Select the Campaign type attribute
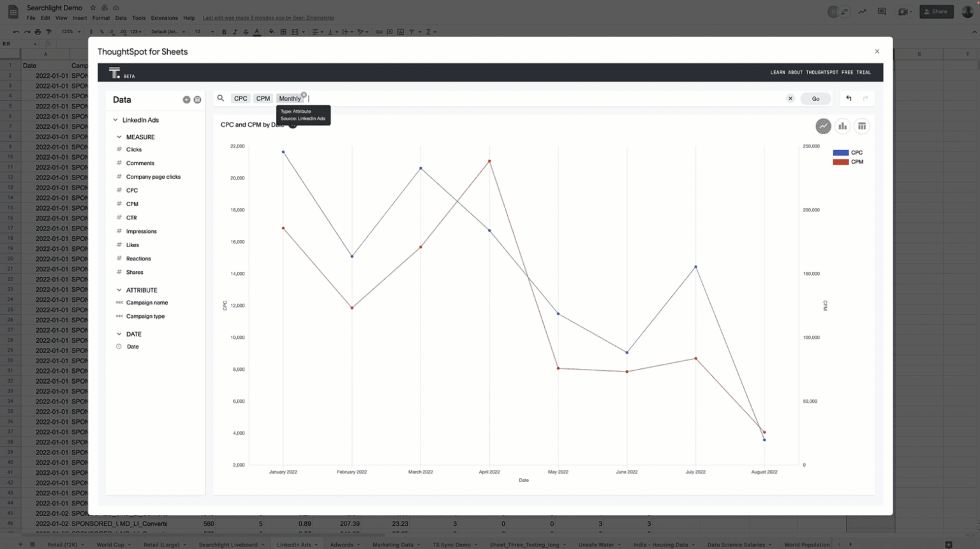Image resolution: width=980 pixels, height=549 pixels. 145,316
